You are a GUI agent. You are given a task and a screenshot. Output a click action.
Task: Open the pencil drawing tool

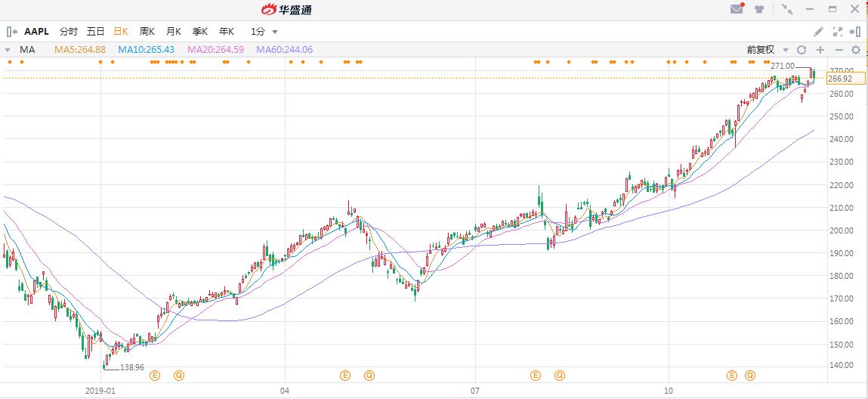[818, 32]
